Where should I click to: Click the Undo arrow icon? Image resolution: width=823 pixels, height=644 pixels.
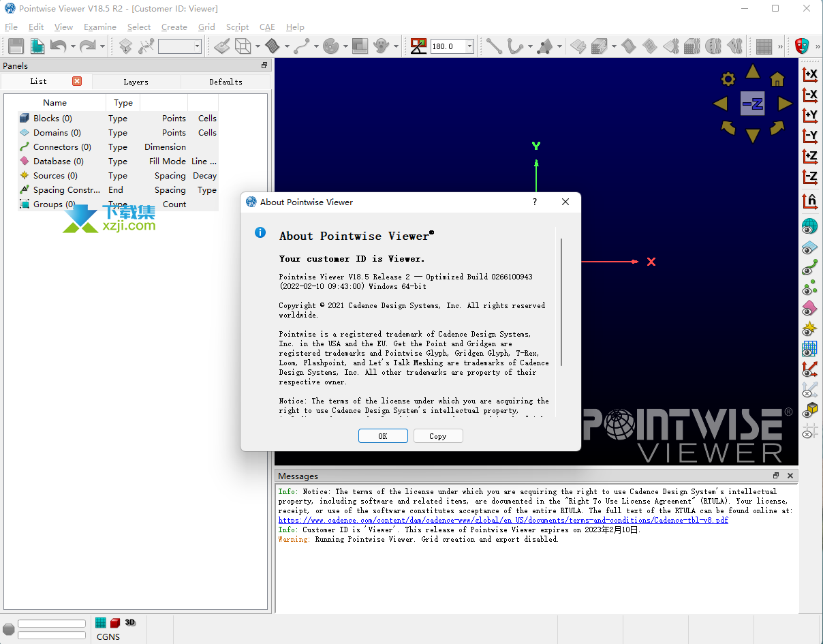(x=58, y=46)
